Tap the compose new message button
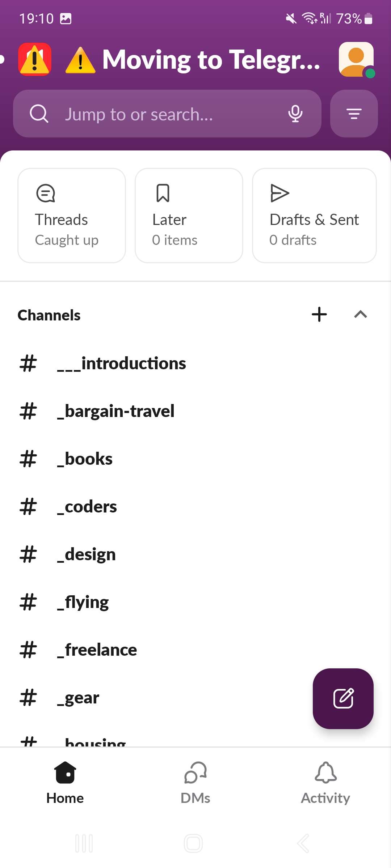This screenshot has width=391, height=868. [x=343, y=698]
